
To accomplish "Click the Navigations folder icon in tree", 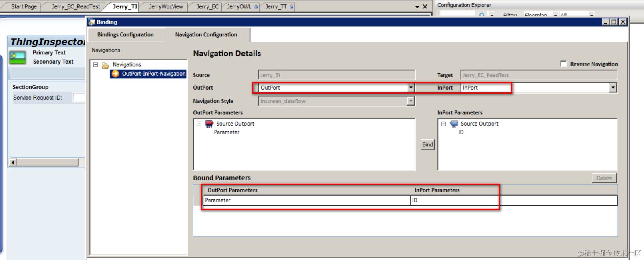I will [105, 65].
